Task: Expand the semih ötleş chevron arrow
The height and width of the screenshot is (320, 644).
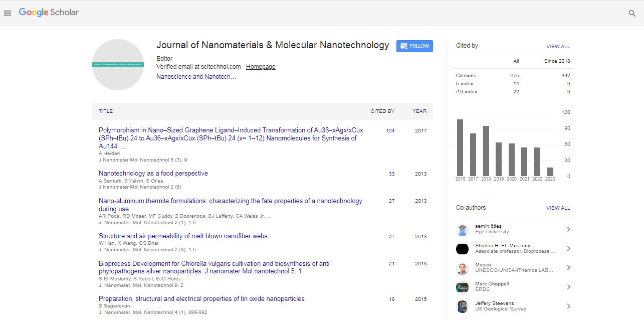Action: (568, 229)
